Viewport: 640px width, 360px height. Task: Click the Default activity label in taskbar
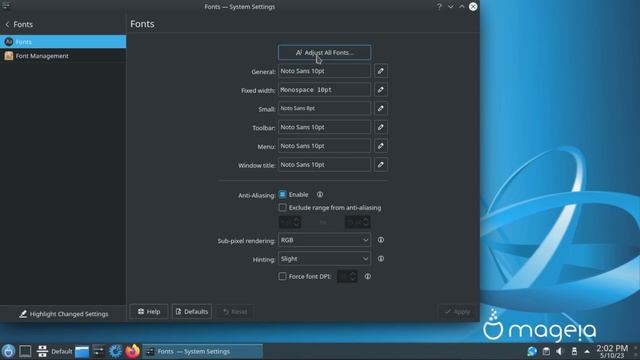[62, 351]
